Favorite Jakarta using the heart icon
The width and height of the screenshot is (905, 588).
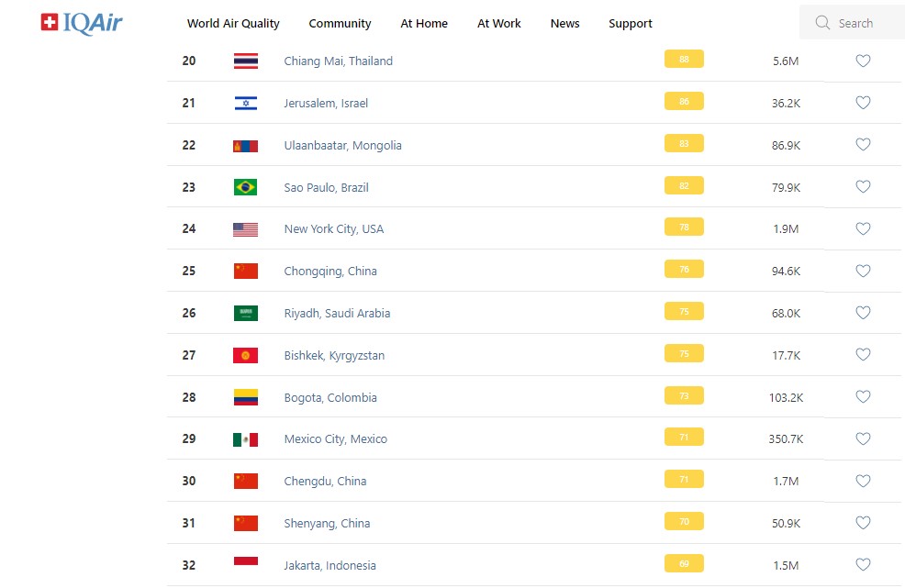pyautogui.click(x=863, y=565)
